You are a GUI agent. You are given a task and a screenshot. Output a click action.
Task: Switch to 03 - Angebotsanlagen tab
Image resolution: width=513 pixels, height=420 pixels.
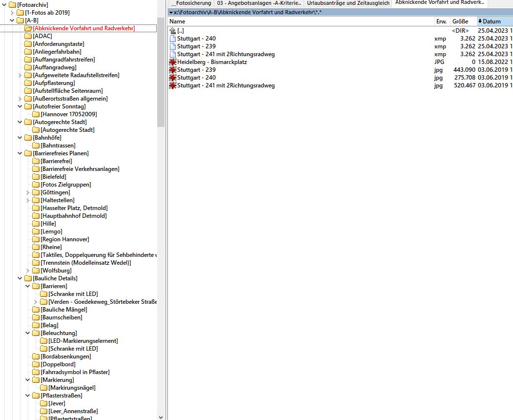259,3
